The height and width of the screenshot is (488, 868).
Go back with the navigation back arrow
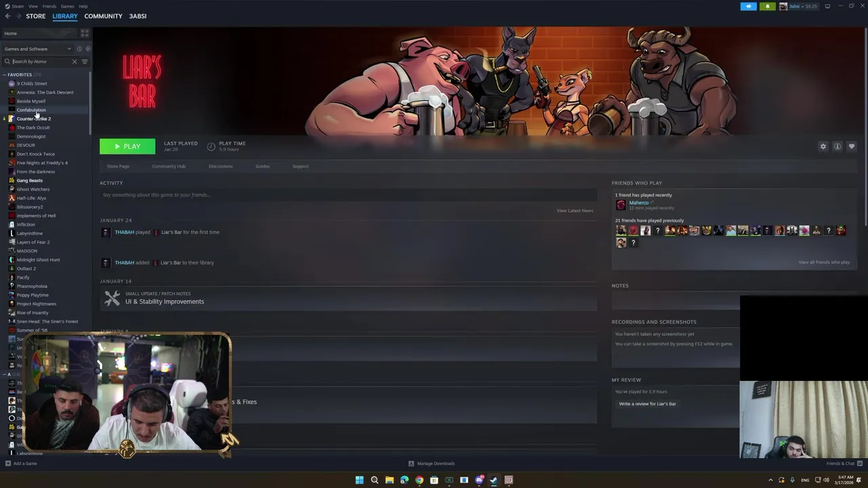click(7, 16)
